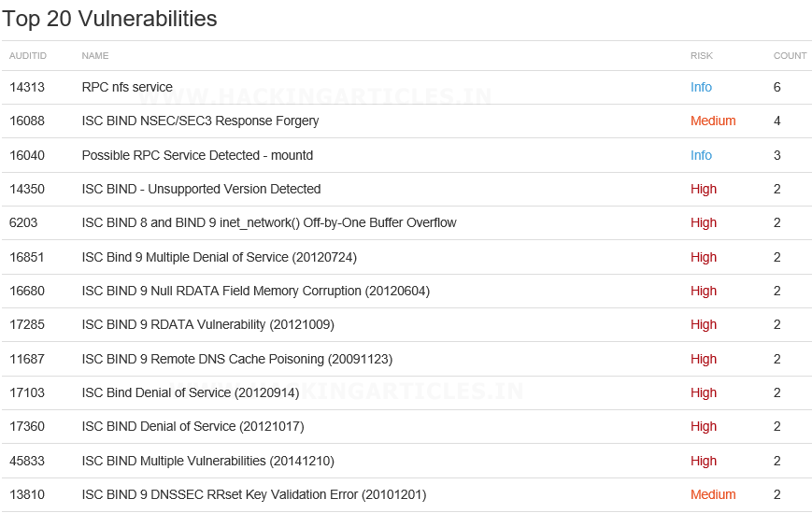Click Medium risk for audit 13810
This screenshot has width=812, height=513.
(x=713, y=495)
